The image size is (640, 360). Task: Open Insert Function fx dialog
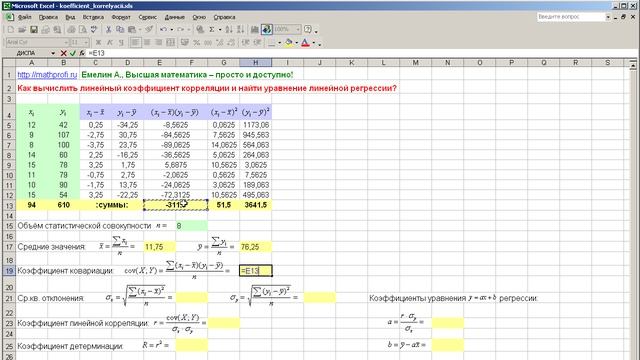click(x=82, y=53)
